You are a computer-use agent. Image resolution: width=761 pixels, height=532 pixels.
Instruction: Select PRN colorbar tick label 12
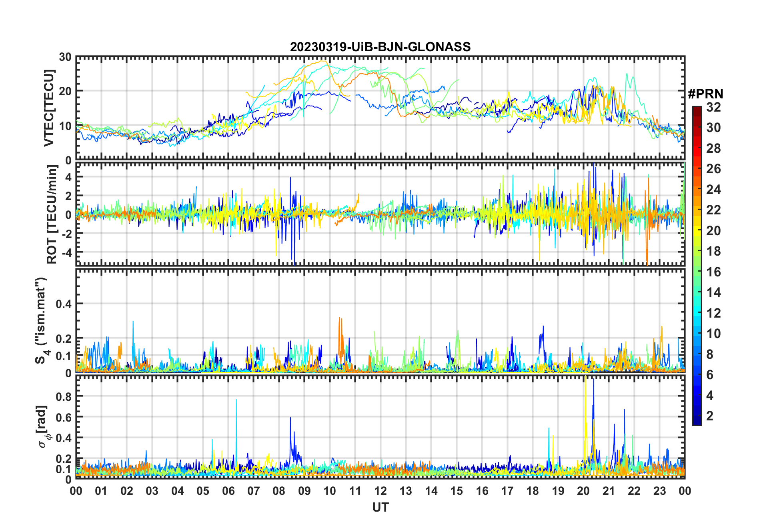pos(713,313)
